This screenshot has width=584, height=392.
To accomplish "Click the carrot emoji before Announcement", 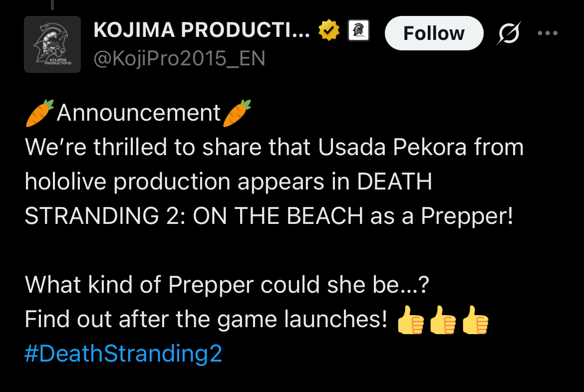I will click(39, 112).
